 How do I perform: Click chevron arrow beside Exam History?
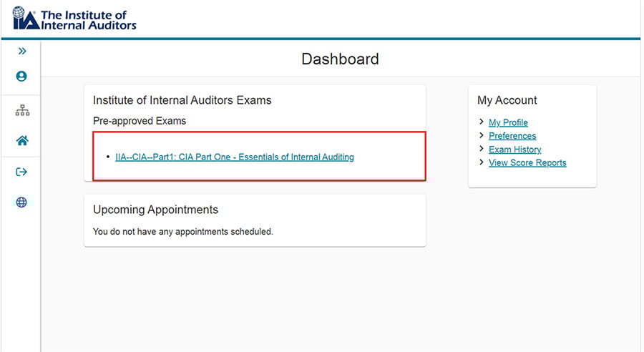pos(482,149)
